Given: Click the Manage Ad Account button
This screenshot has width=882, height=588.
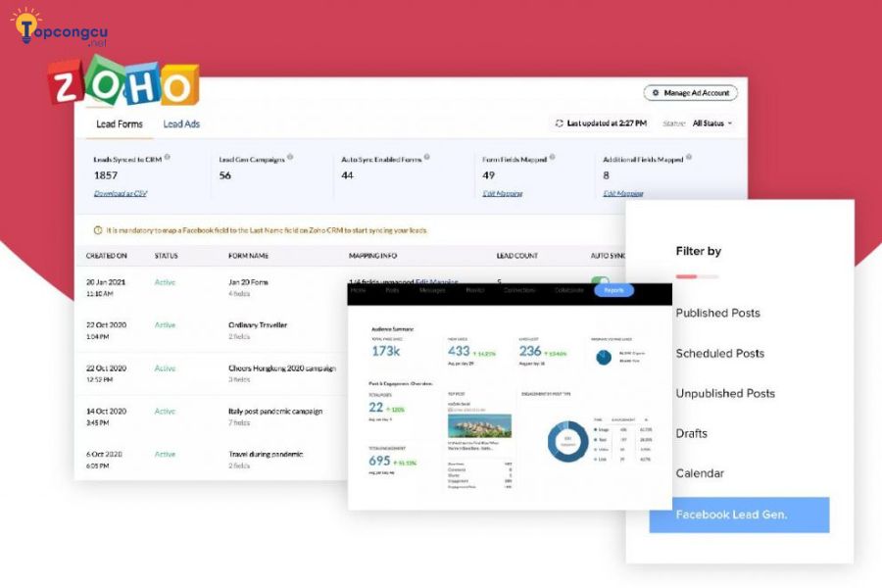Looking at the screenshot, I should coord(690,93).
